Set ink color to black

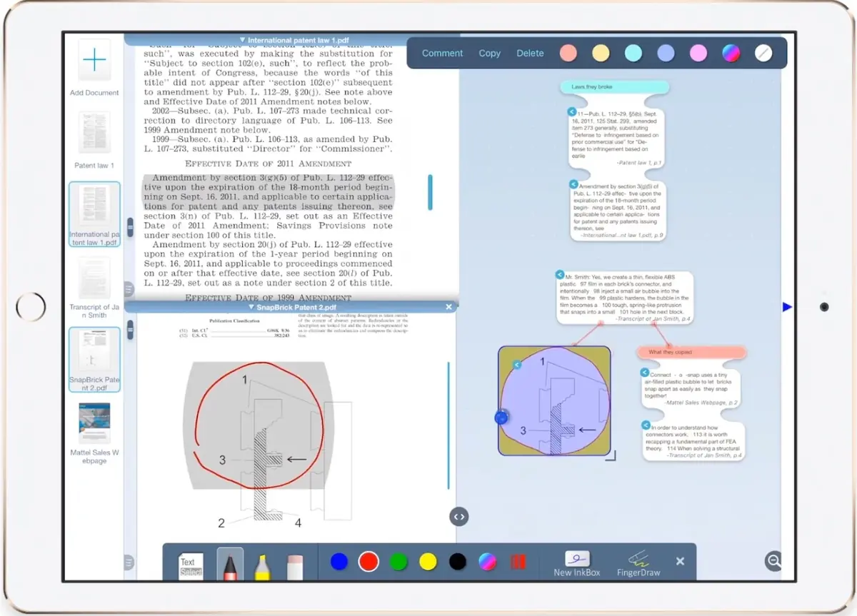pyautogui.click(x=458, y=562)
